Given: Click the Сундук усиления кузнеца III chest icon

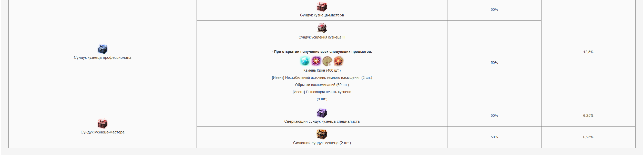Looking at the screenshot, I should pos(322,28).
